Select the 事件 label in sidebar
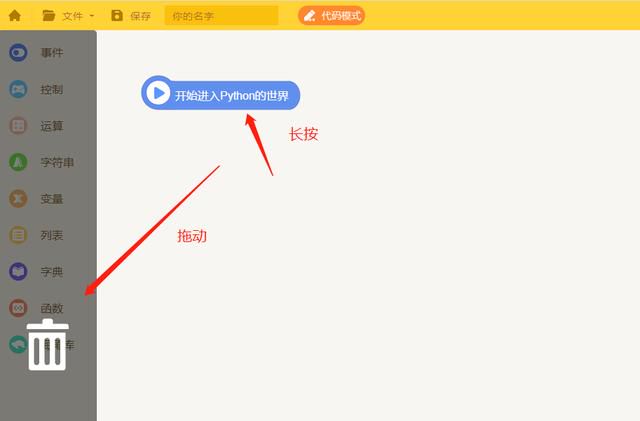 point(52,53)
